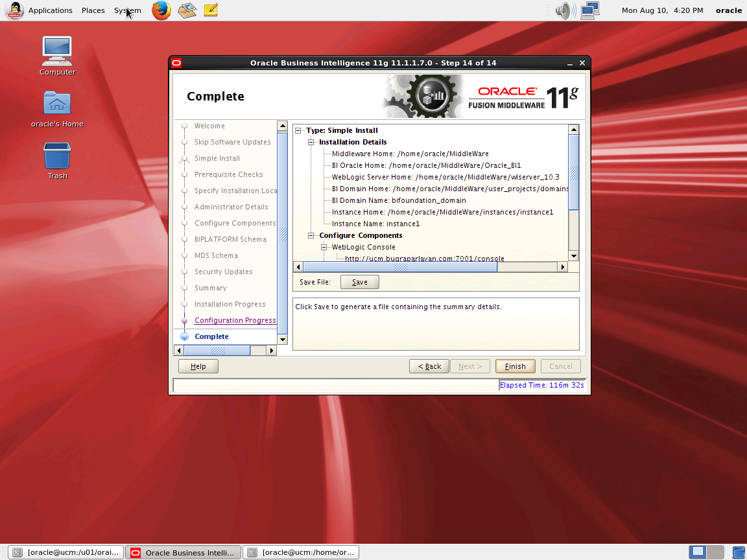Screen dimensions: 747x560
Task: Click the steps list vertical scrollbar thumb
Action: [283, 233]
